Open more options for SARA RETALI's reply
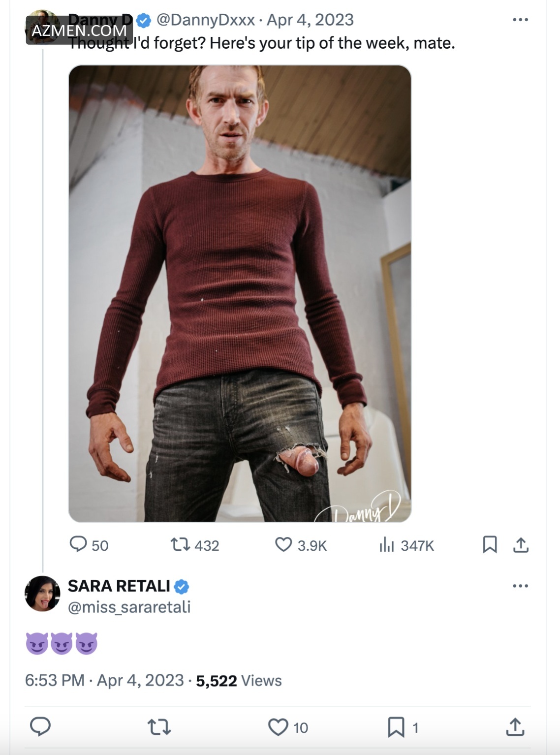 click(x=520, y=586)
